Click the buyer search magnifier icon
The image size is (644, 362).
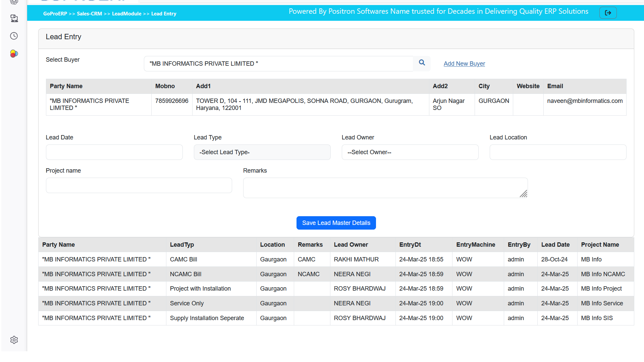tap(422, 63)
